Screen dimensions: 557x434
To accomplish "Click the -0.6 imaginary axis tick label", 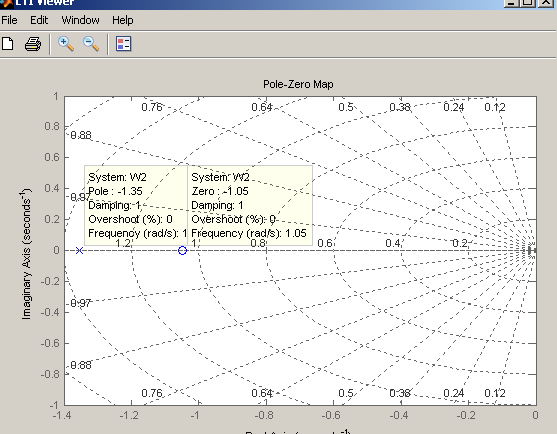I will 50,343.
